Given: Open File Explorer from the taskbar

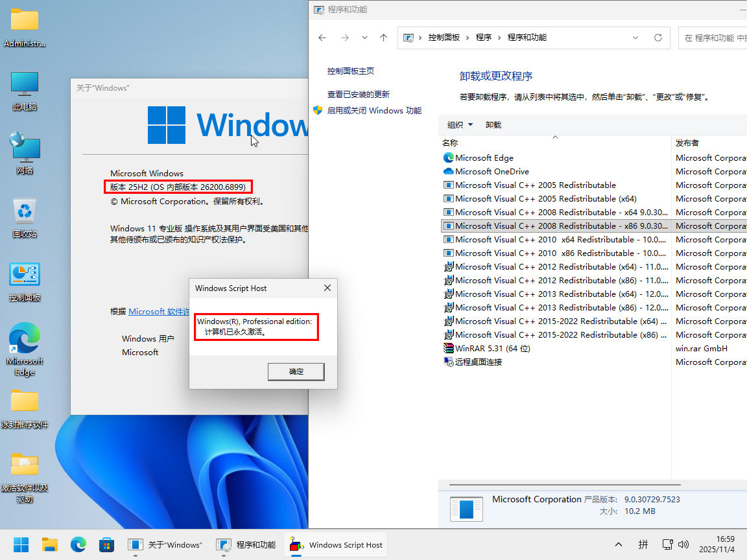Looking at the screenshot, I should click(x=50, y=545).
